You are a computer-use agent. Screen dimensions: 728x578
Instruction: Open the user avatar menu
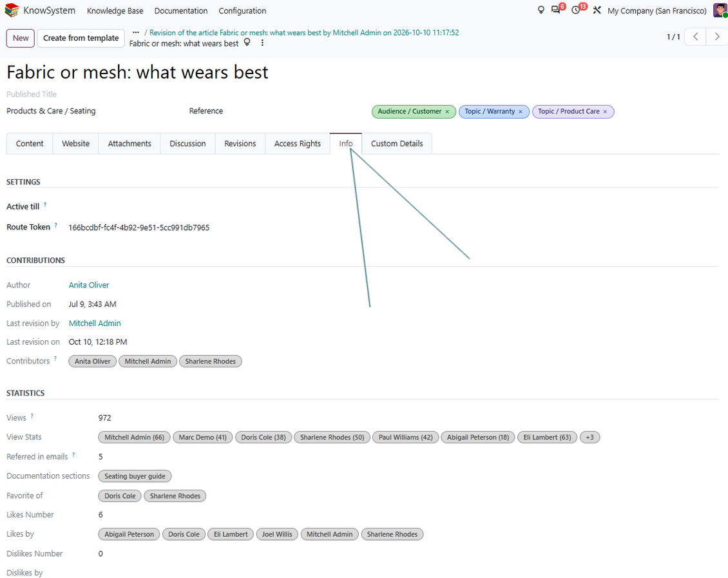pos(720,10)
